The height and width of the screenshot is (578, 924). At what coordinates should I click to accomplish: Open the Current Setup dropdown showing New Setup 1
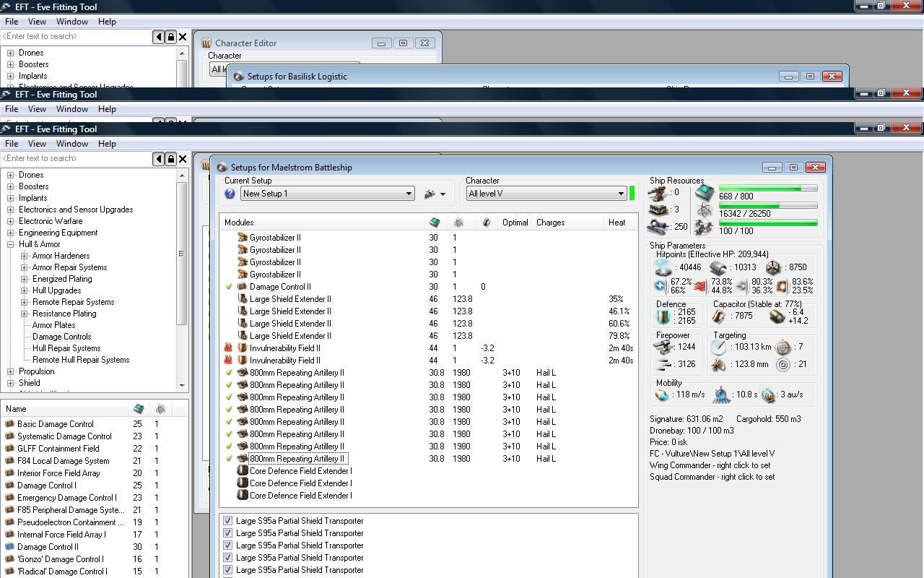click(x=328, y=194)
